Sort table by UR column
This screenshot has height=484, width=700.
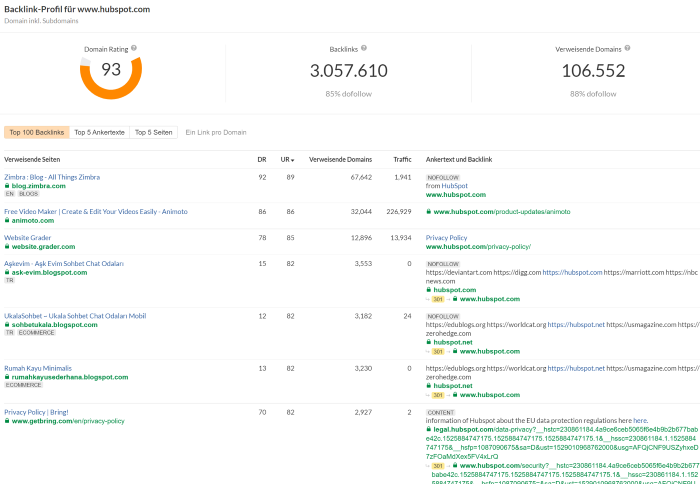click(288, 159)
